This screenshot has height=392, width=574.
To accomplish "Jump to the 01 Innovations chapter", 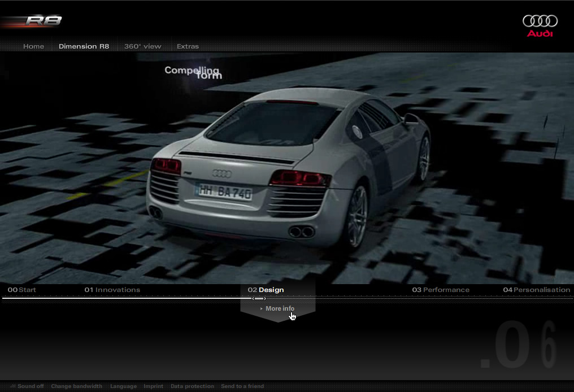I will click(112, 290).
